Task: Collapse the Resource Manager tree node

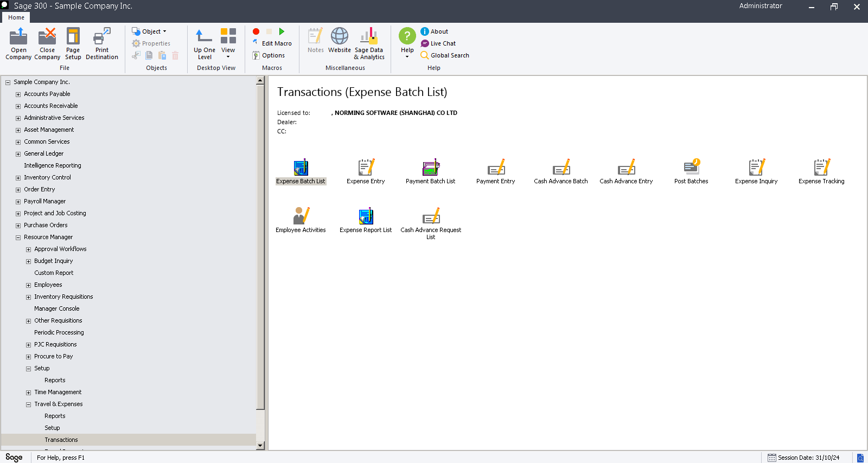Action: (18, 237)
